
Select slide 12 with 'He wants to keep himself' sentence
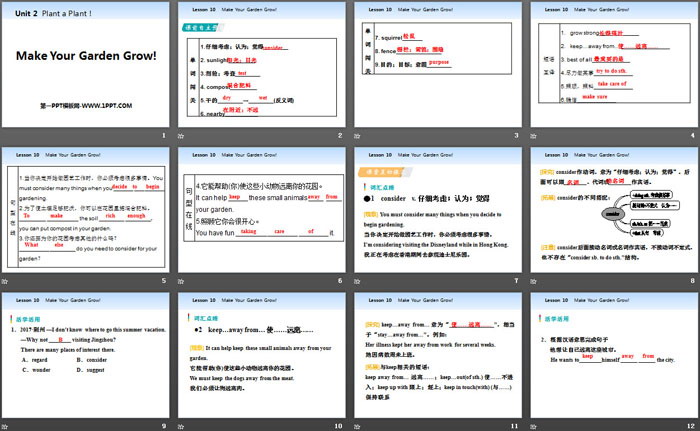coord(609,350)
